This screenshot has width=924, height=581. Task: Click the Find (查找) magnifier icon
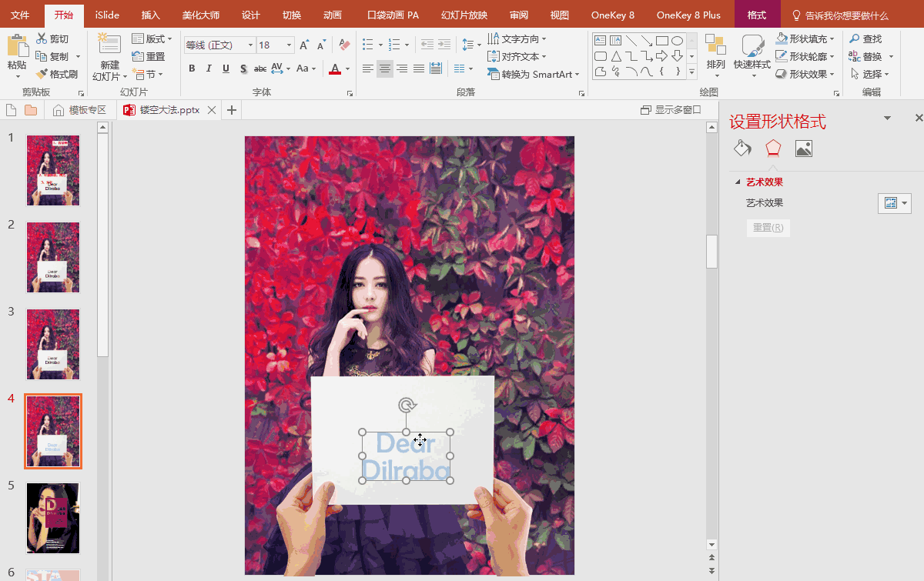click(x=854, y=38)
